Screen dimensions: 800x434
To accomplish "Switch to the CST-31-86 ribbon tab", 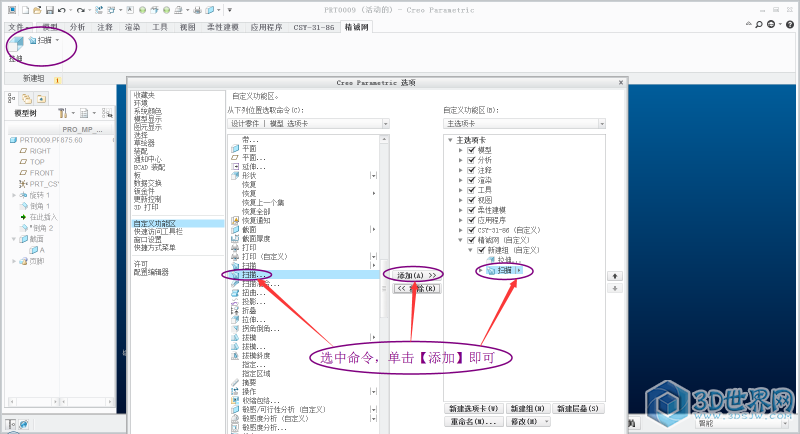I will [314, 27].
